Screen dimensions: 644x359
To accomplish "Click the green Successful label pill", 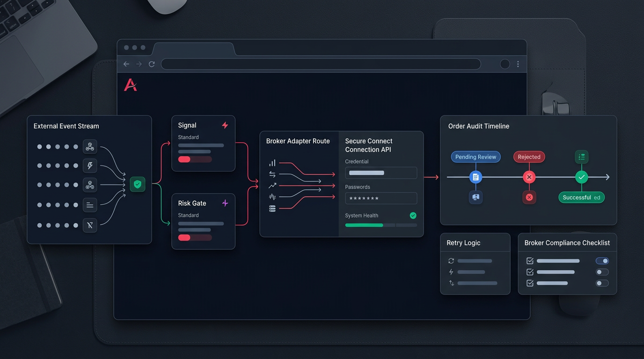I will pyautogui.click(x=582, y=197).
